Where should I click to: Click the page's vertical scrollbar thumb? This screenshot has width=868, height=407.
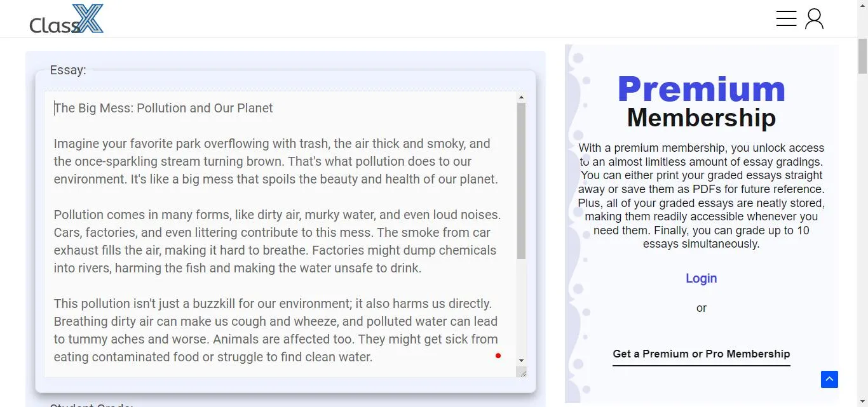[x=862, y=57]
